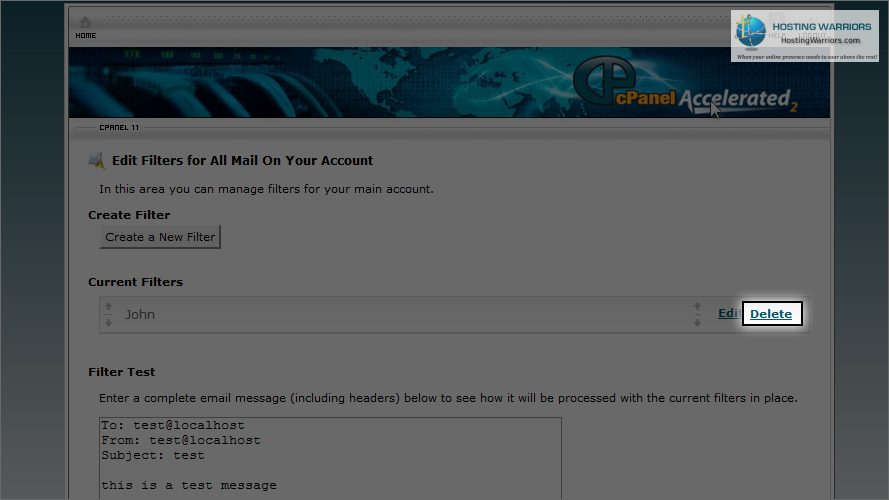This screenshot has height=500, width=889.
Task: Open the HostingWarriors.com text link
Action: 820,40
